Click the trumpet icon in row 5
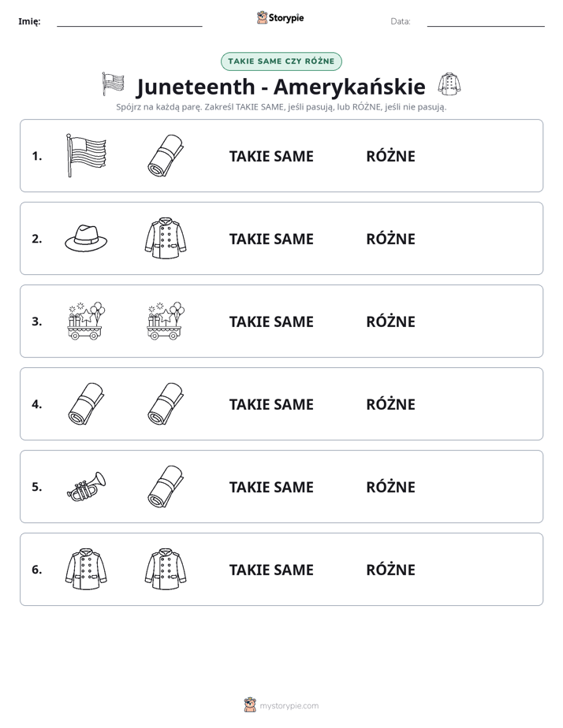This screenshot has height=728, width=563. (86, 487)
